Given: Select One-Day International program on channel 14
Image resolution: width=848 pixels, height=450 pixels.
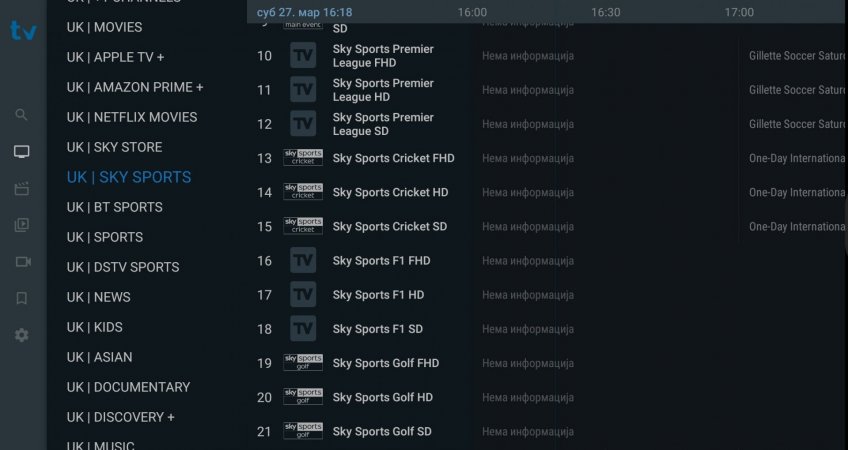Looking at the screenshot, I should pos(796,193).
